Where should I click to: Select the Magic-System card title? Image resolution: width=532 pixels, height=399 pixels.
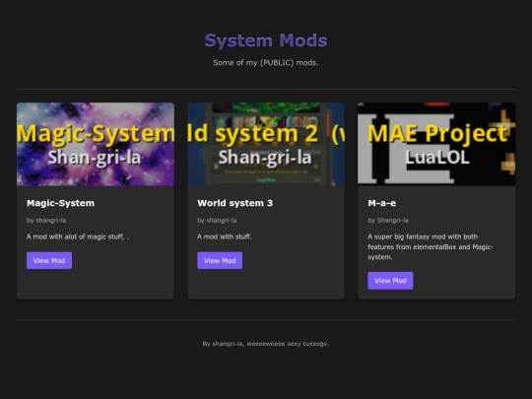coord(60,203)
